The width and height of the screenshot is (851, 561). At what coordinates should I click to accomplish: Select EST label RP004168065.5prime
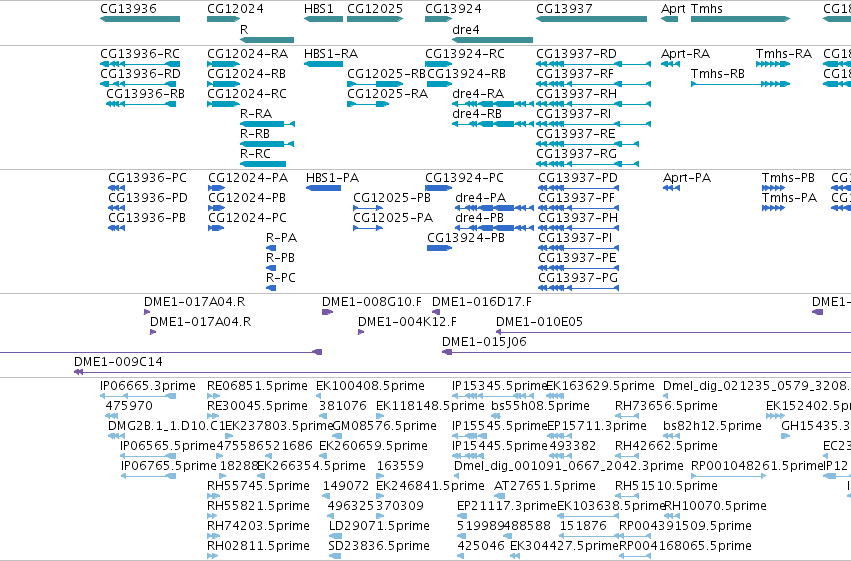pyautogui.click(x=685, y=546)
